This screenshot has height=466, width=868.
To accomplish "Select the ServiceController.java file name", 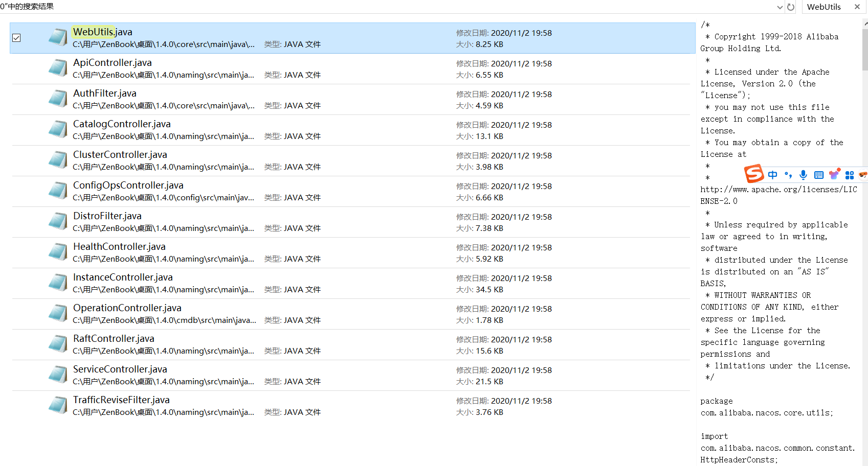I will coord(120,369).
